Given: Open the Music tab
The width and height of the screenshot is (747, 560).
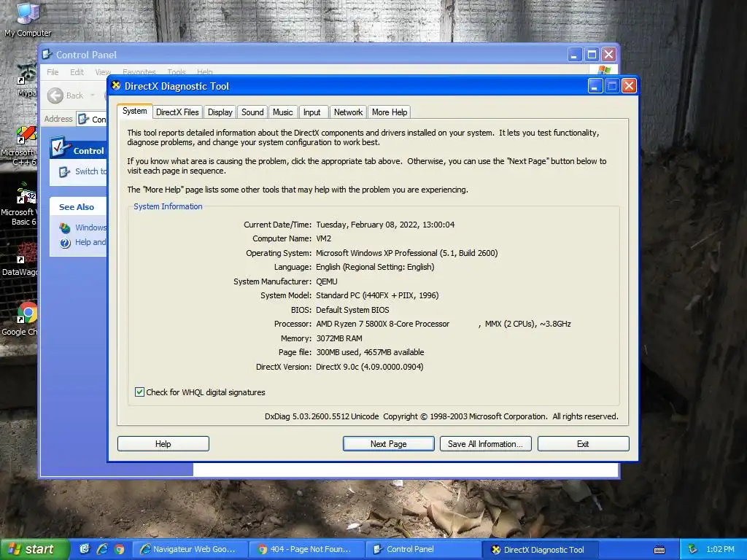Looking at the screenshot, I should coord(282,112).
